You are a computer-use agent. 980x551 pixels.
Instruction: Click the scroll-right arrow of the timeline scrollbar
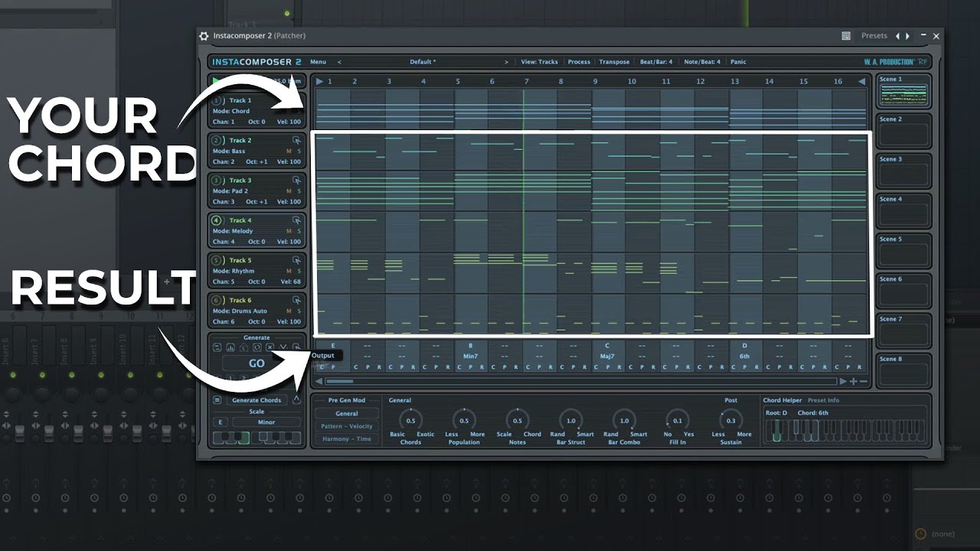pyautogui.click(x=844, y=381)
